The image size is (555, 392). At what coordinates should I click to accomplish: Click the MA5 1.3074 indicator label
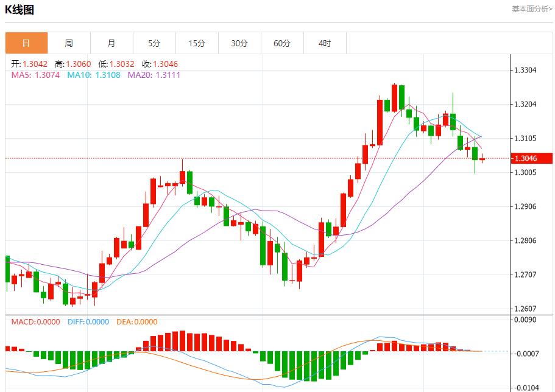35,75
